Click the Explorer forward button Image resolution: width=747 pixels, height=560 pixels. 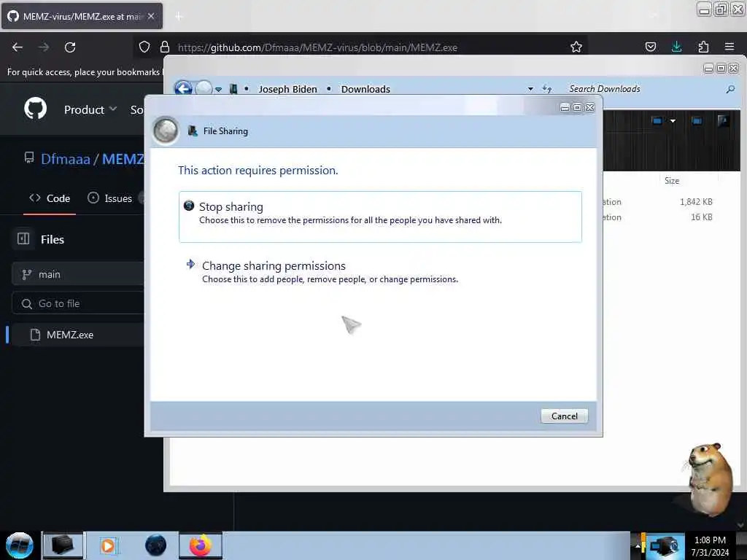pos(204,88)
